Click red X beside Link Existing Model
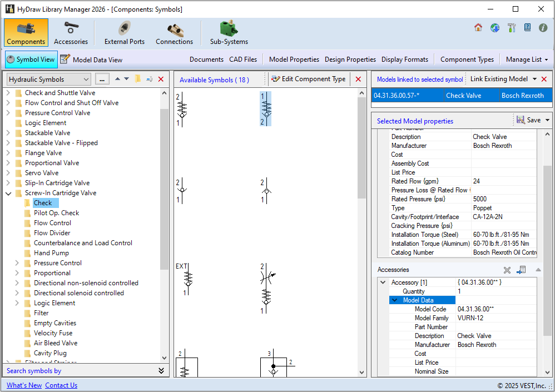 pyautogui.click(x=544, y=80)
